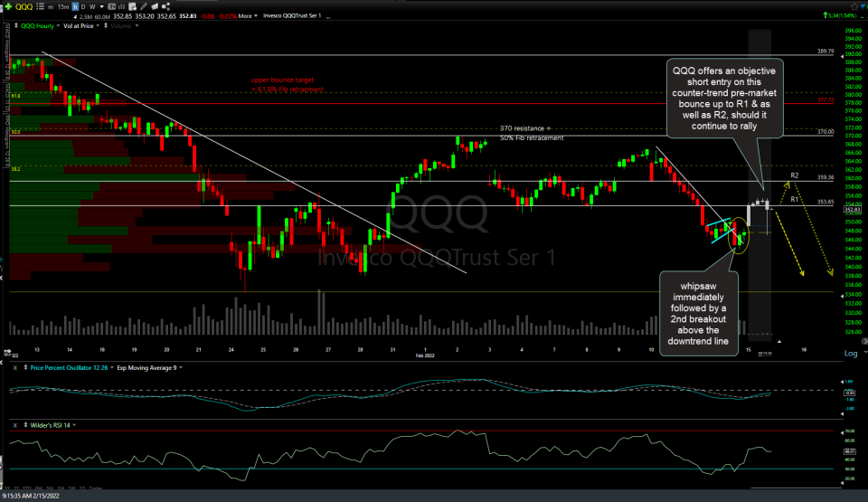This screenshot has height=502, width=868.
Task: Click the current price label 352.83 on axis
Action: click(x=853, y=210)
